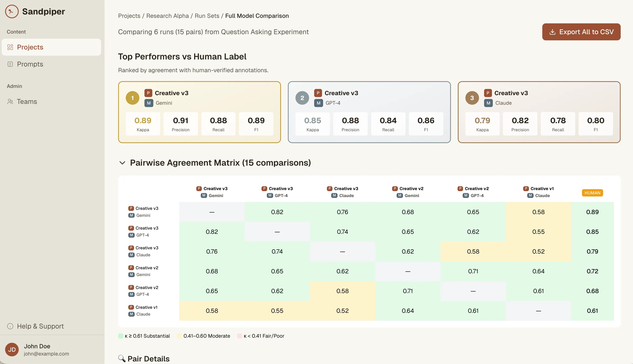The image size is (633, 364).
Task: Open Help & Support
Action: tap(51, 326)
